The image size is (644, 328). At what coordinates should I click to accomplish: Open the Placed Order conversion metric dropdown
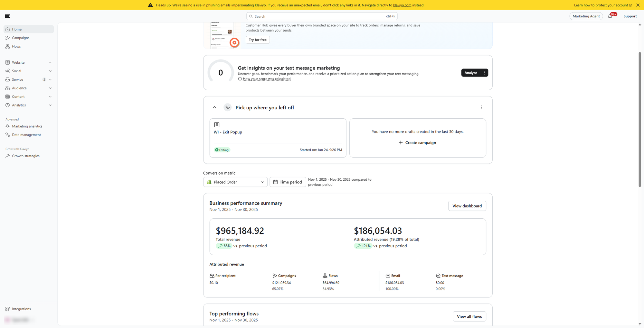pos(235,182)
